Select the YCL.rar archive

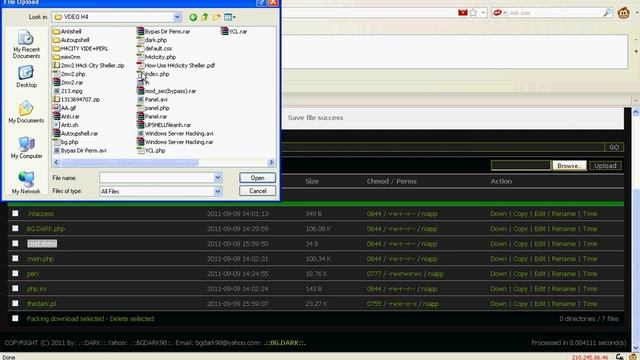click(234, 31)
